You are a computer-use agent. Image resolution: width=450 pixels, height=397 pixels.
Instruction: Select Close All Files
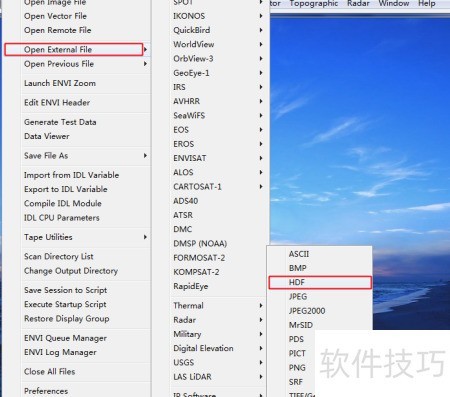point(49,372)
